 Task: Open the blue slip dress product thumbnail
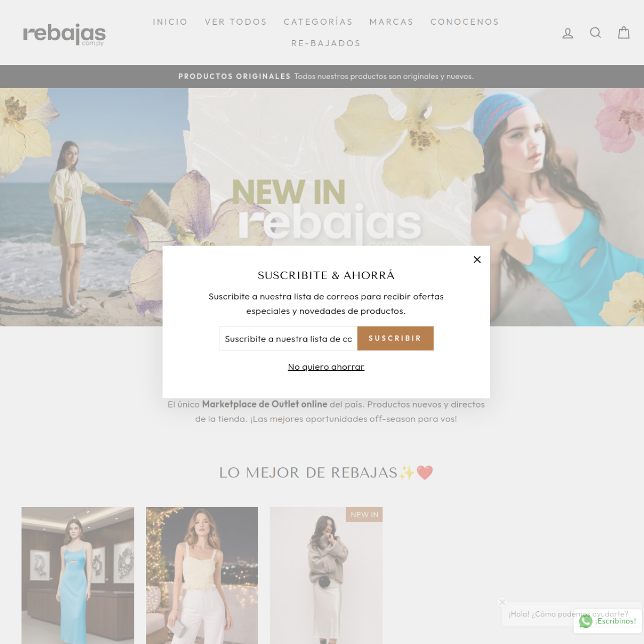pyautogui.click(x=77, y=576)
